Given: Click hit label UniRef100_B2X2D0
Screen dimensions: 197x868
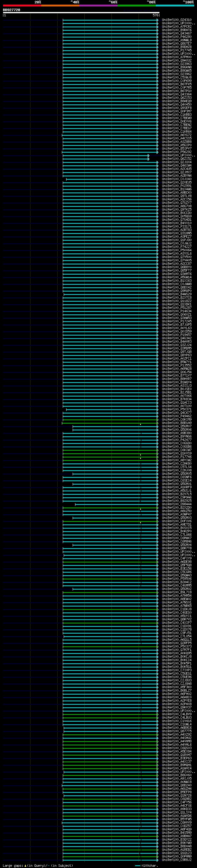Looking at the screenshot, I should pos(177,507).
